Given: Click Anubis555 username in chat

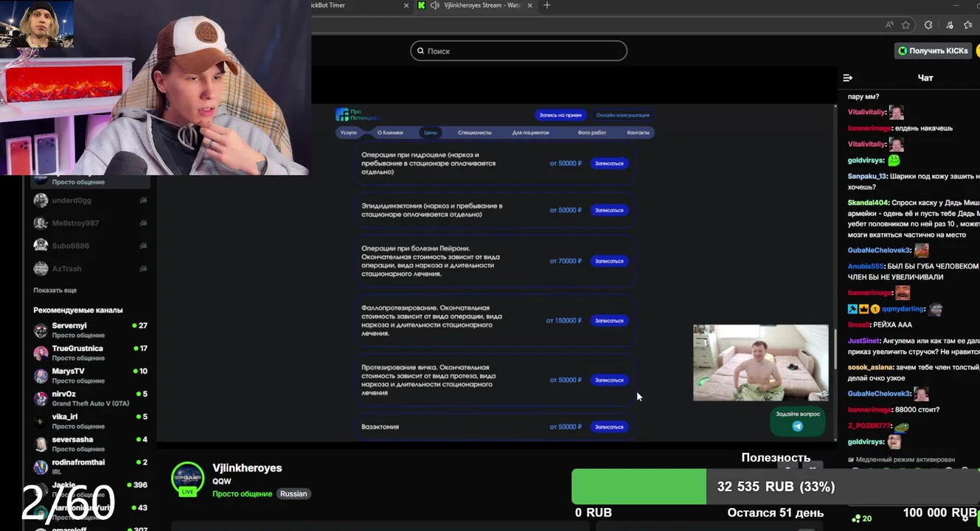Looking at the screenshot, I should tap(866, 267).
